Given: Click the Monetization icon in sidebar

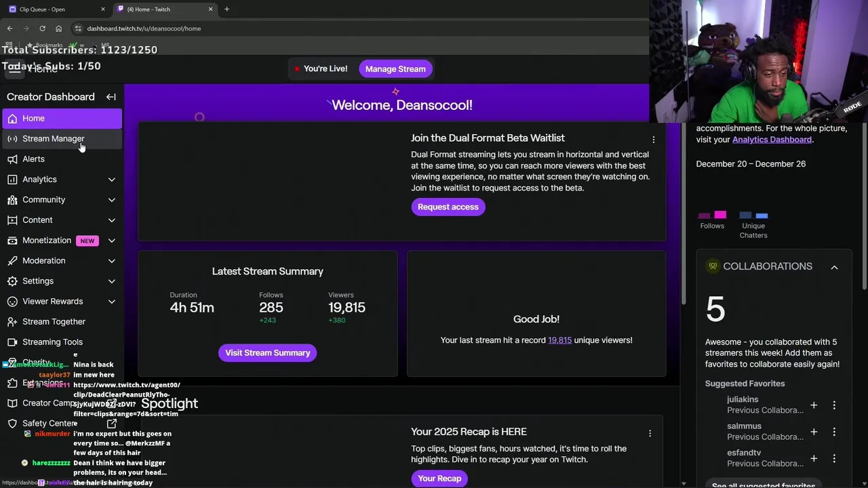Looking at the screenshot, I should pyautogui.click(x=12, y=241).
